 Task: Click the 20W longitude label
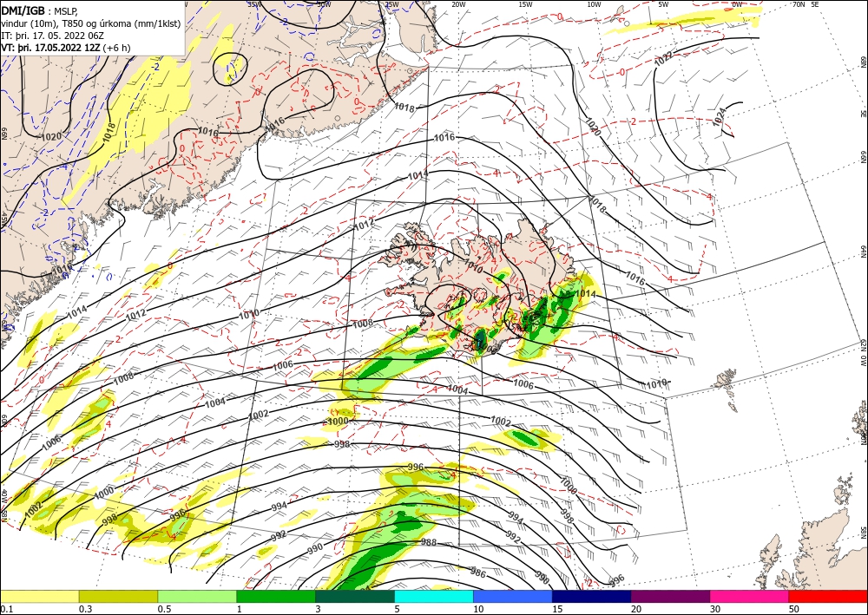(x=458, y=4)
